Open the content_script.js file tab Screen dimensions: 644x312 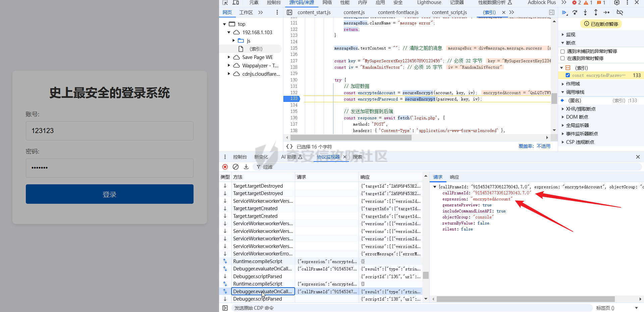(x=449, y=12)
